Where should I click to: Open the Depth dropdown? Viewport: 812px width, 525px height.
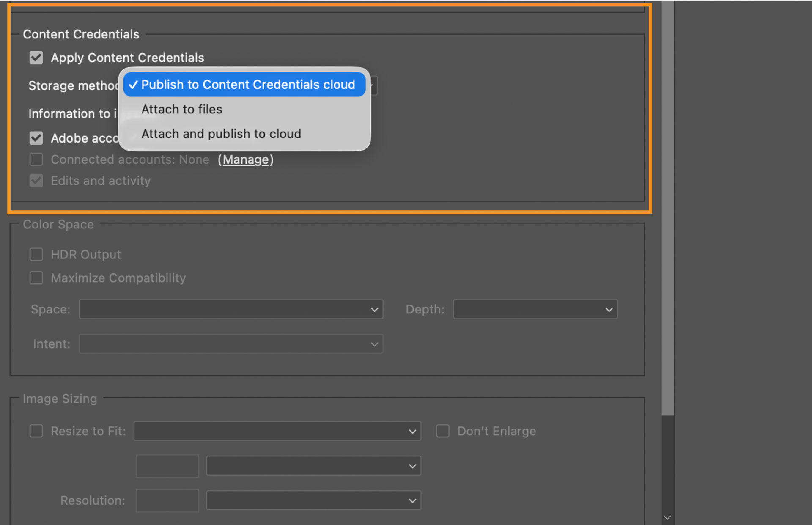click(535, 309)
